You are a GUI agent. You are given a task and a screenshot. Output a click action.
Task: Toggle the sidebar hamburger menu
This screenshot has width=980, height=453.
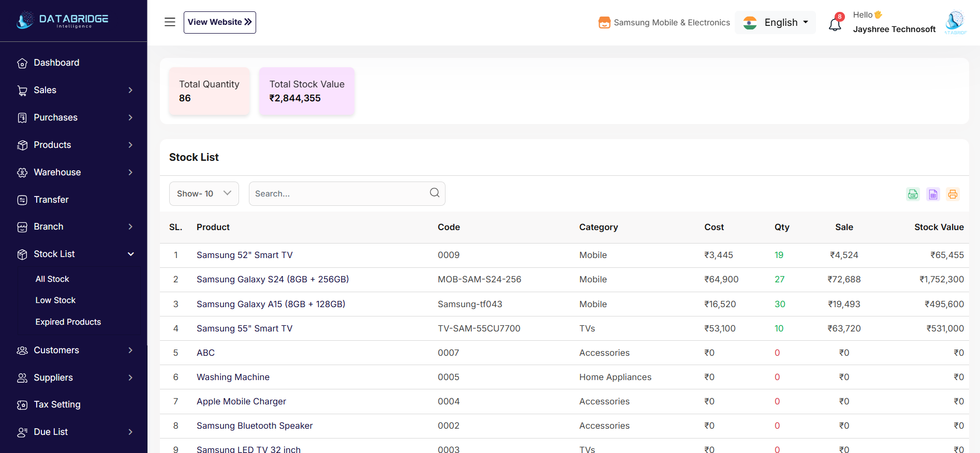[170, 22]
